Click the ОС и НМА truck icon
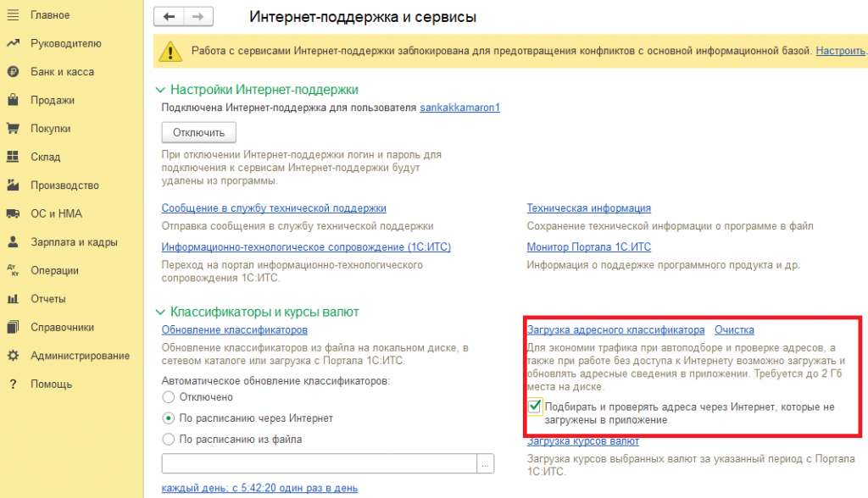This screenshot has height=498, width=868. coord(13,213)
